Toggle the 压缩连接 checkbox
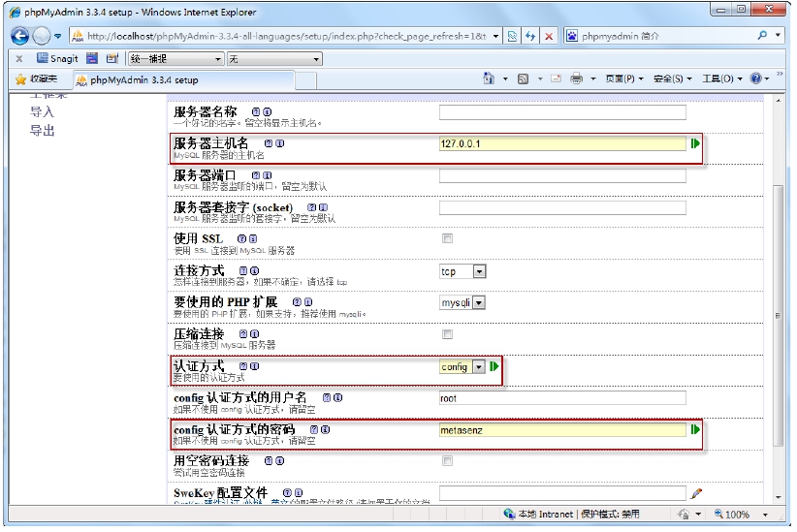This screenshot has width=797, height=532. coord(447,334)
